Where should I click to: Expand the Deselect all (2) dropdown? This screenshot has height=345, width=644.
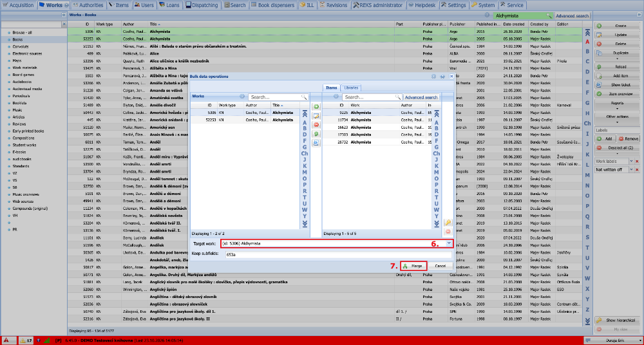click(x=618, y=153)
